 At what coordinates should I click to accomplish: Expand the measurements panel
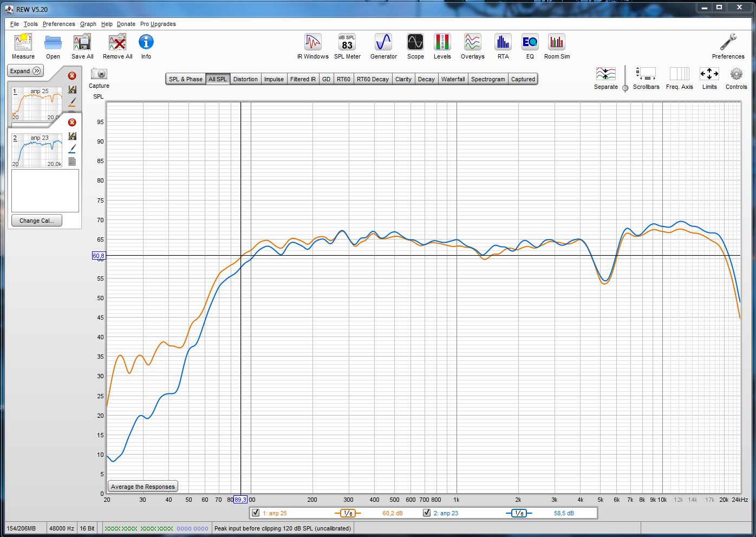click(25, 71)
